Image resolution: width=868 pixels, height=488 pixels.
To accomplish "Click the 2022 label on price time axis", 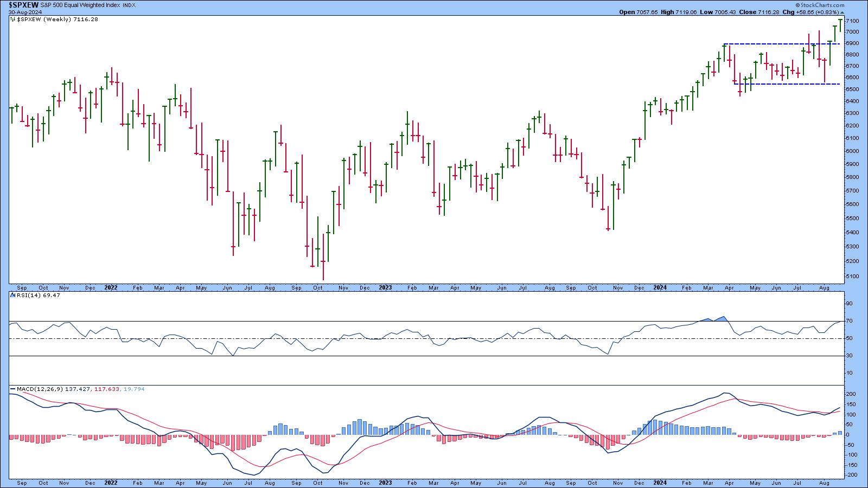I will click(111, 288).
